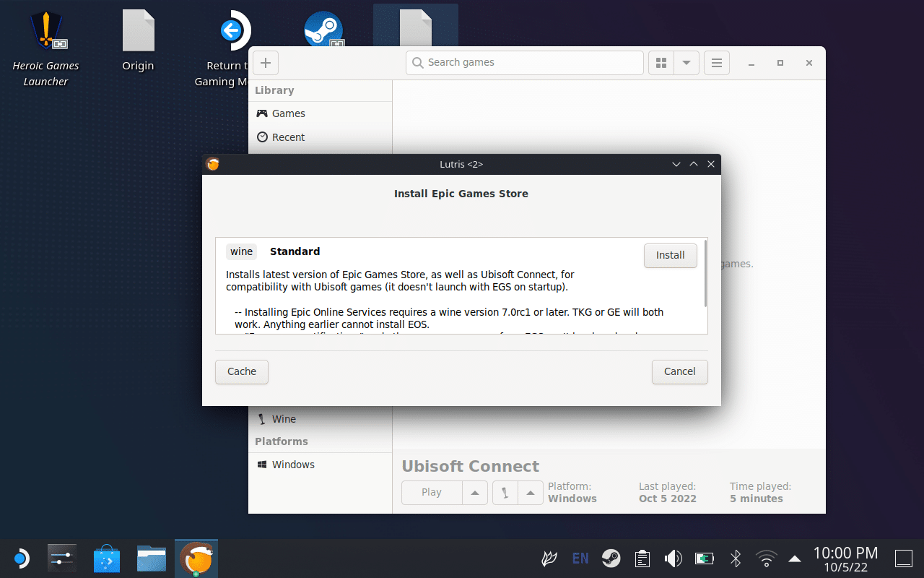This screenshot has height=578, width=924.
Task: Open the Lutris hamburger menu
Action: [x=717, y=63]
